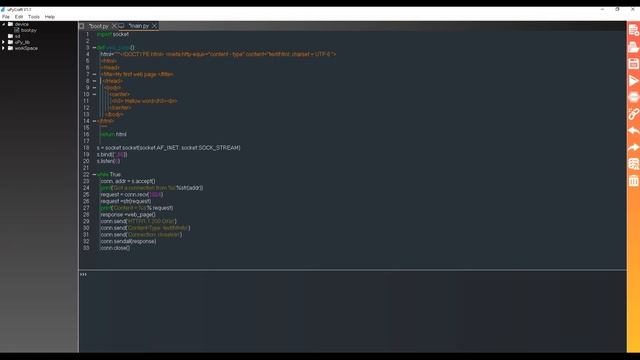Connect to the device with the link icon
Image resolution: width=640 pixels, height=360 pixels.
point(633,114)
